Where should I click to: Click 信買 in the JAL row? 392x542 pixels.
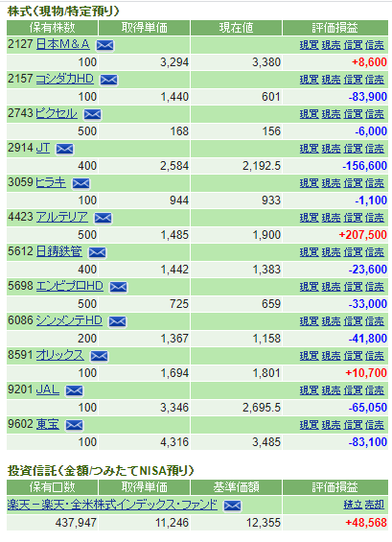coord(353,391)
